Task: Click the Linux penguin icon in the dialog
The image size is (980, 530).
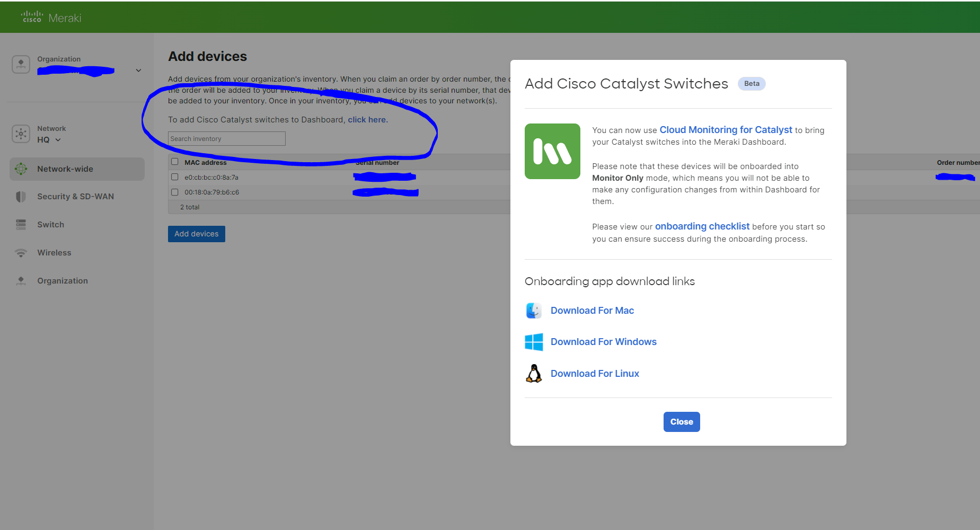Action: click(534, 373)
